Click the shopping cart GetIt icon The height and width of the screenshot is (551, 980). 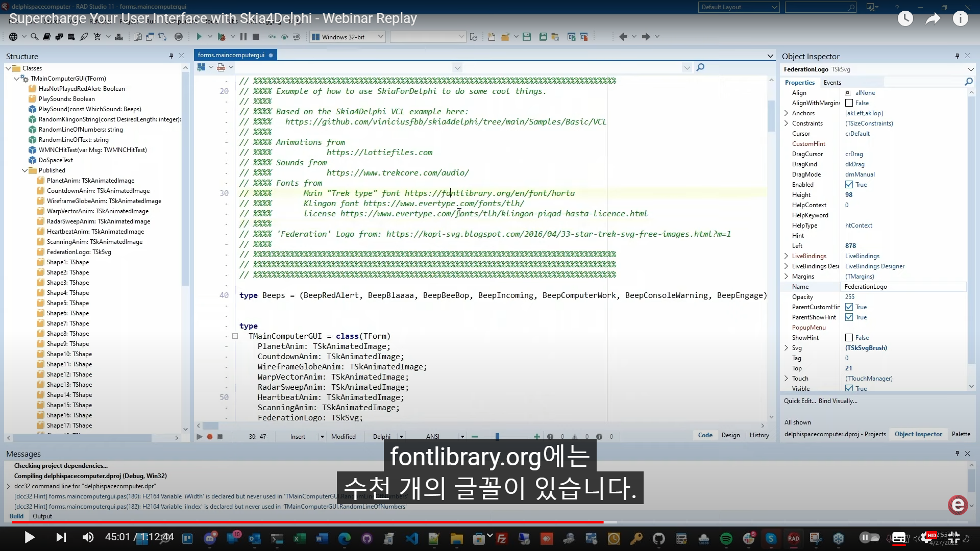pos(97,37)
